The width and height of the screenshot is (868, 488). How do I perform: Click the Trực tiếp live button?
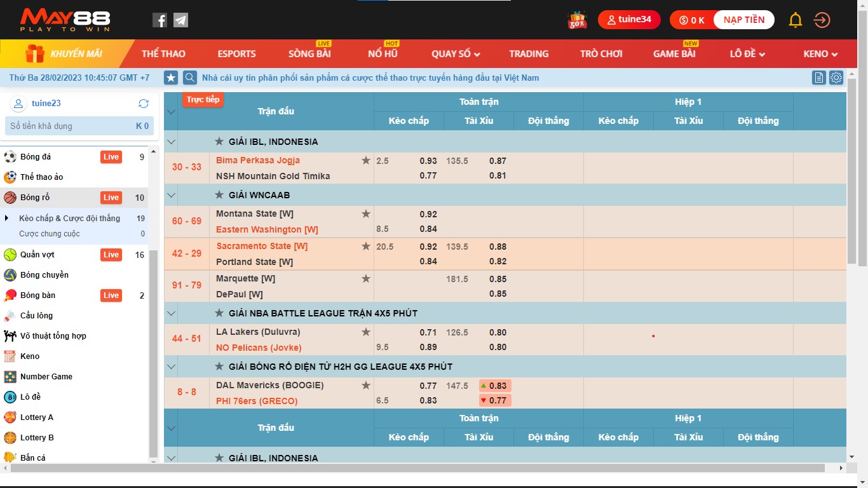pyautogui.click(x=203, y=100)
